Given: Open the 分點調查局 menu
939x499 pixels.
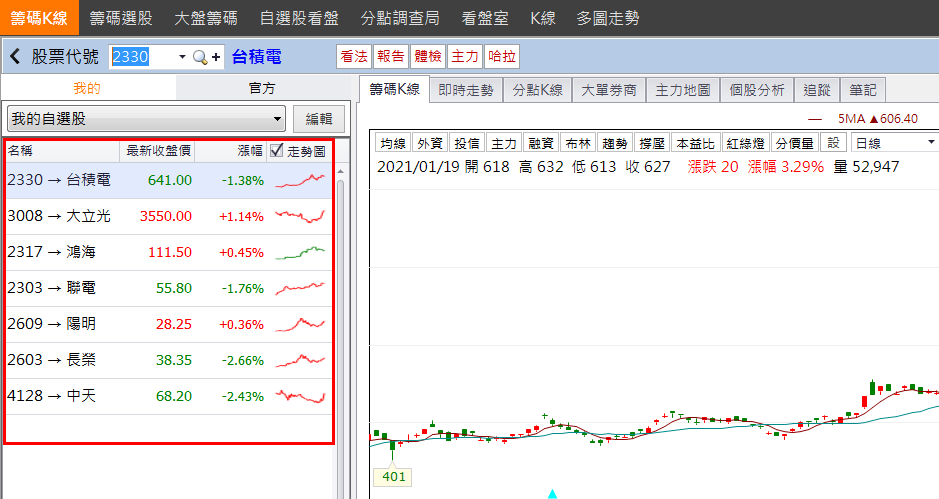Looking at the screenshot, I should (400, 18).
